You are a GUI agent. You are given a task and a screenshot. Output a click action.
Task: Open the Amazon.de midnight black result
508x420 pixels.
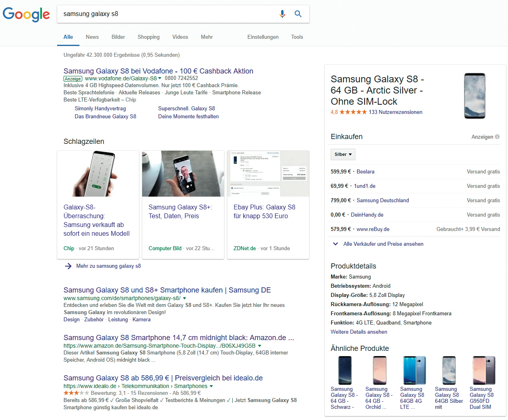179,337
